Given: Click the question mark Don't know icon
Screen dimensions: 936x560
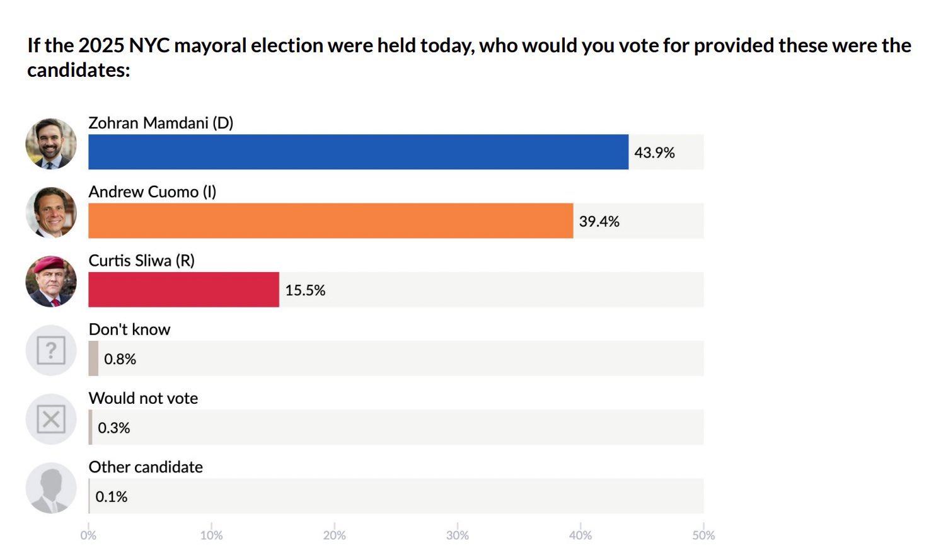Looking at the screenshot, I should pyautogui.click(x=51, y=350).
